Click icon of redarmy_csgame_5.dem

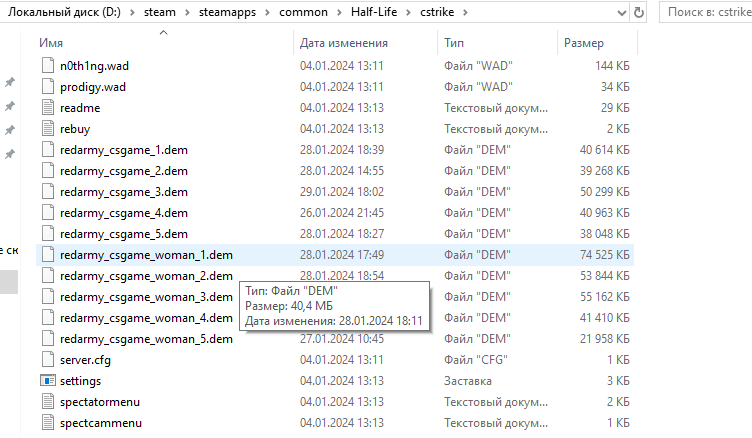48,234
